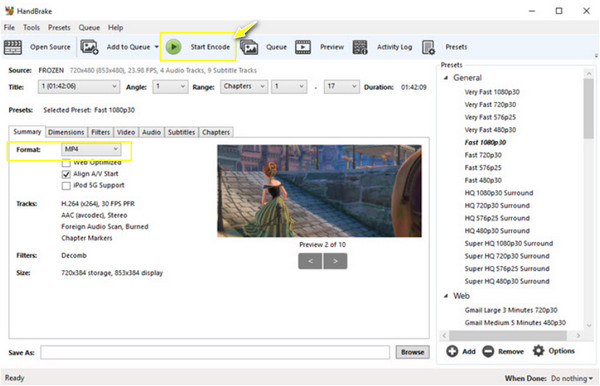Select the HQ 720p30 Surround preset
The image size is (600, 386).
(x=497, y=205)
